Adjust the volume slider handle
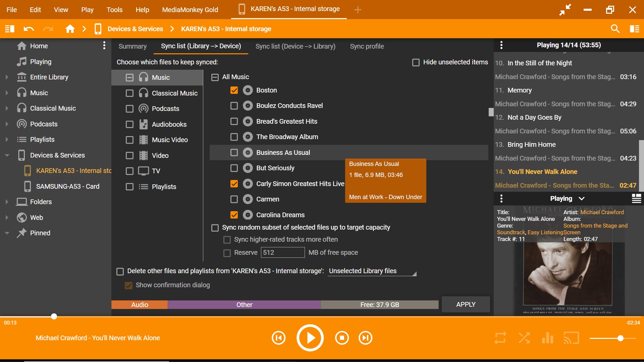This screenshot has height=362, width=644. (620, 338)
